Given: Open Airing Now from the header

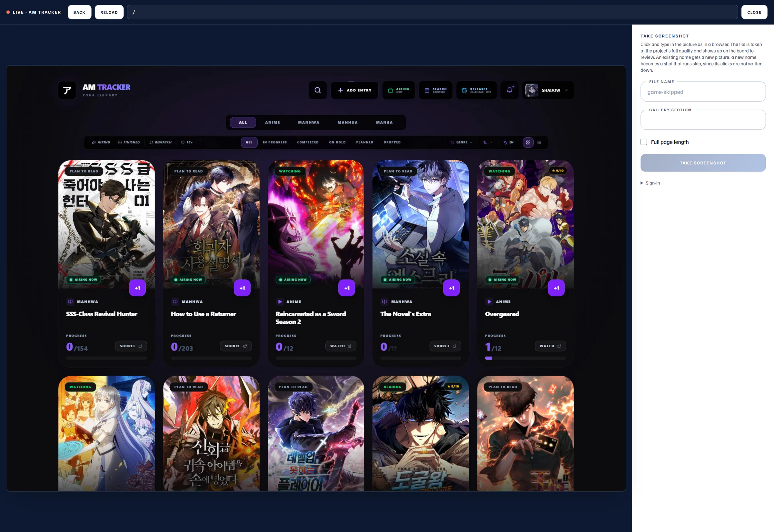Looking at the screenshot, I should click(398, 90).
